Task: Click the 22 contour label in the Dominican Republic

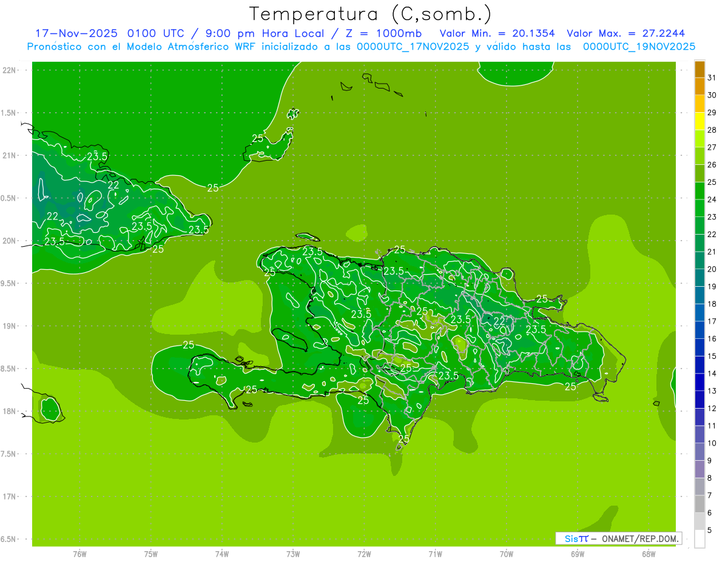Action: click(500, 321)
